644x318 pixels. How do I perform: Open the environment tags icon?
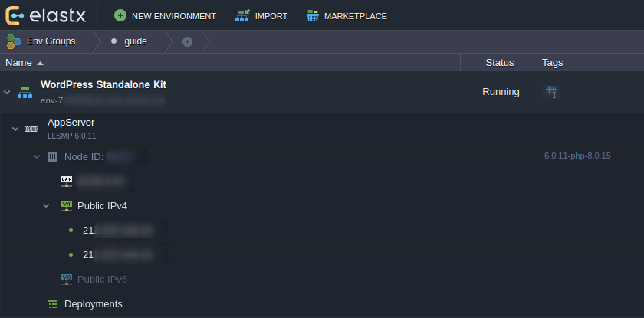[550, 92]
